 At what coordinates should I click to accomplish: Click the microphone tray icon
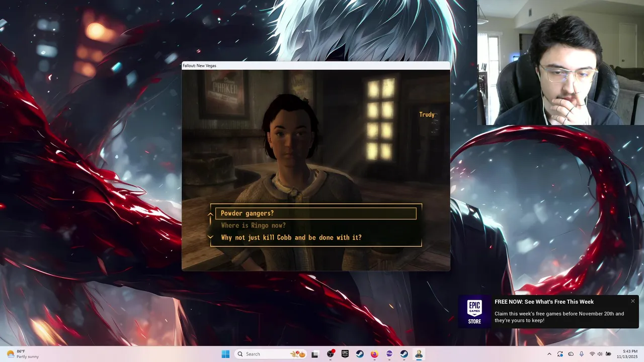point(582,354)
